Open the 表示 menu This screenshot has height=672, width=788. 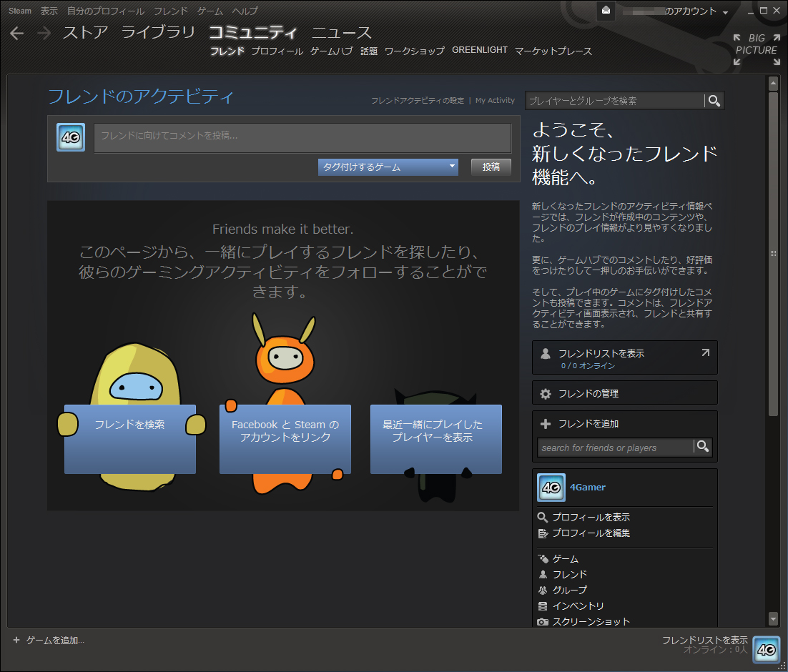49,11
